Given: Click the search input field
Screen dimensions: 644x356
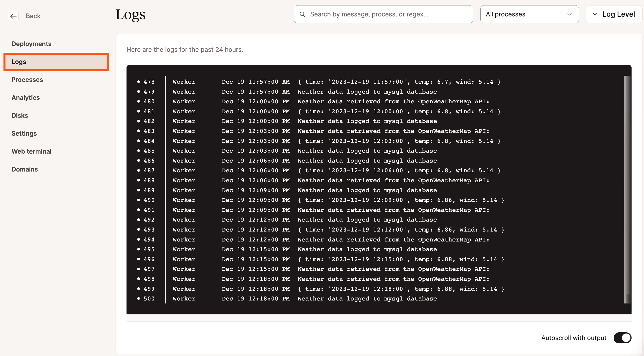Looking at the screenshot, I should point(383,14).
